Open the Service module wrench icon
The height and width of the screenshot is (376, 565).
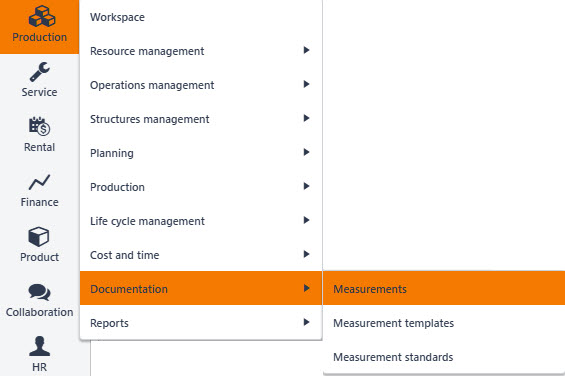coord(39,71)
